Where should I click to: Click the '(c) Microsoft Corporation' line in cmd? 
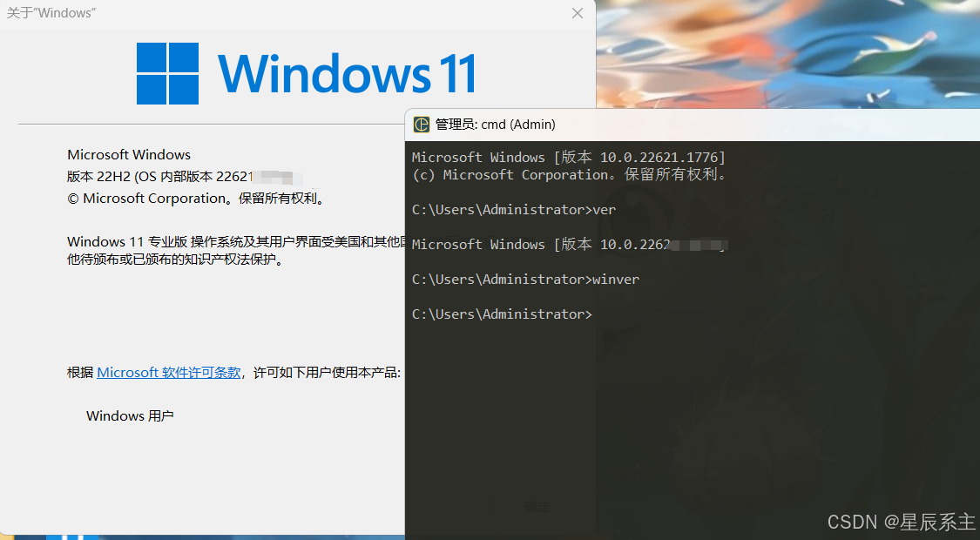(x=570, y=174)
